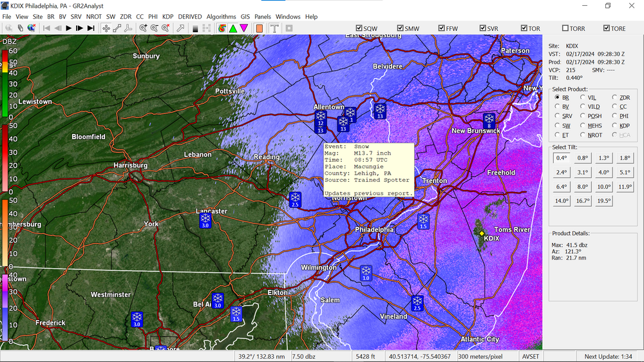Select the KDP product radio button
The width and height of the screenshot is (644, 362).
click(614, 126)
